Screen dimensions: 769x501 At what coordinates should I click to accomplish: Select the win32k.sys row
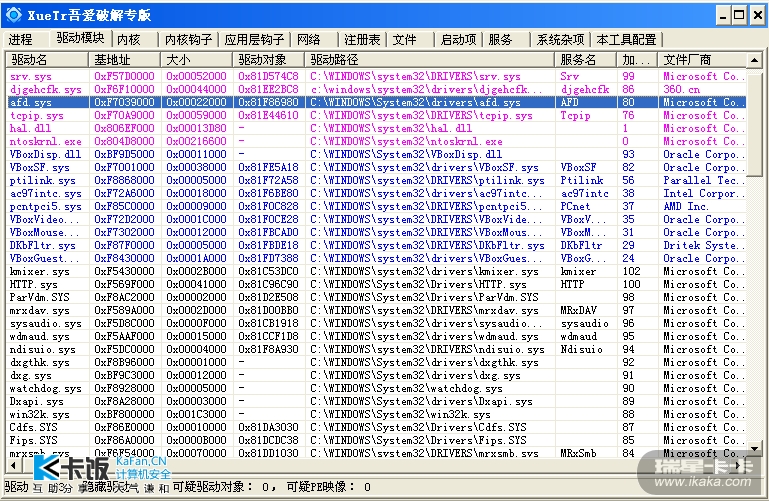(376, 414)
